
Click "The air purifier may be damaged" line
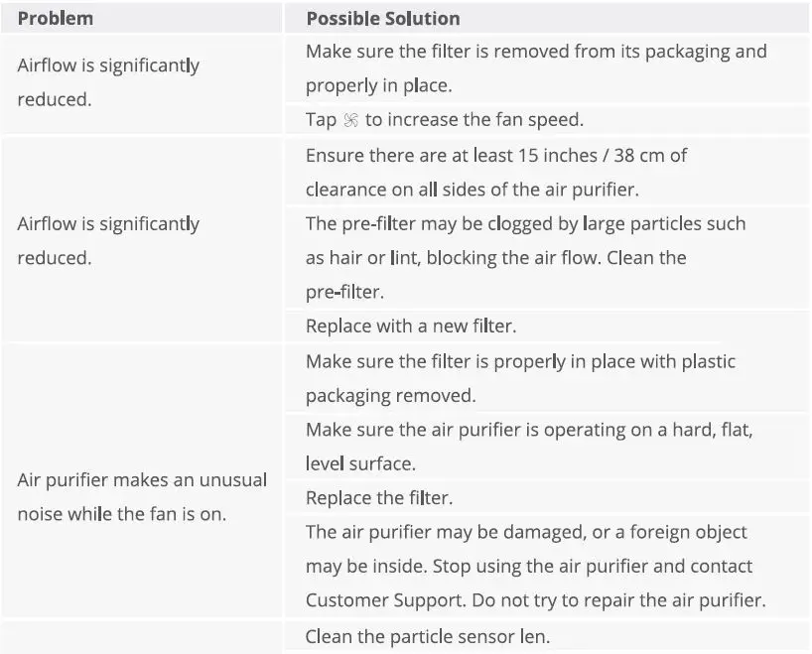click(526, 532)
